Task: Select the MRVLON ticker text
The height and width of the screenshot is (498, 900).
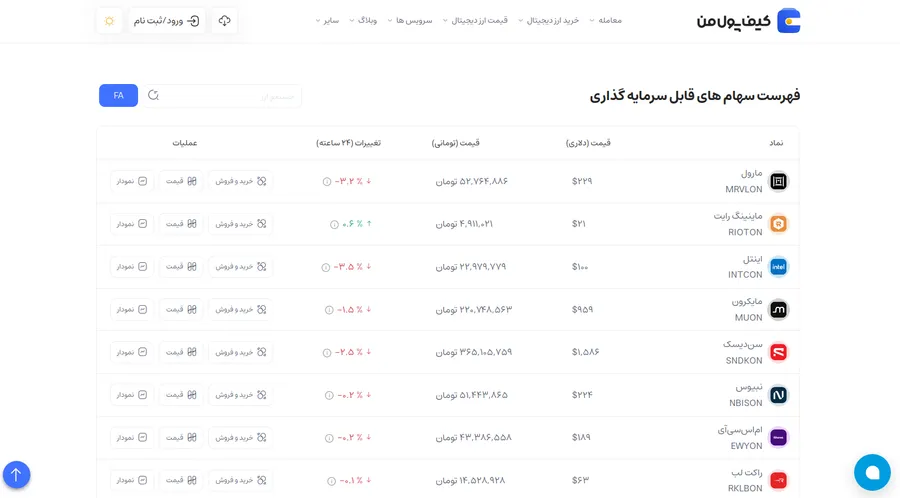Action: point(744,189)
